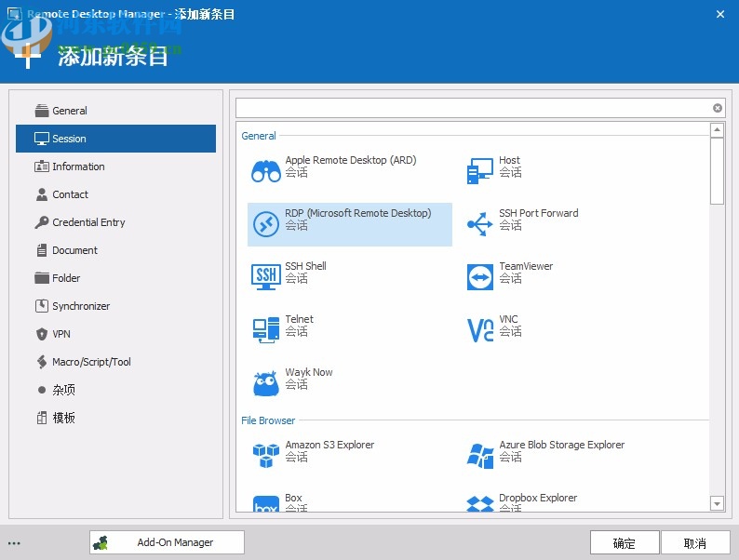The image size is (739, 560).
Task: Click the Information card icon
Action: (42, 167)
